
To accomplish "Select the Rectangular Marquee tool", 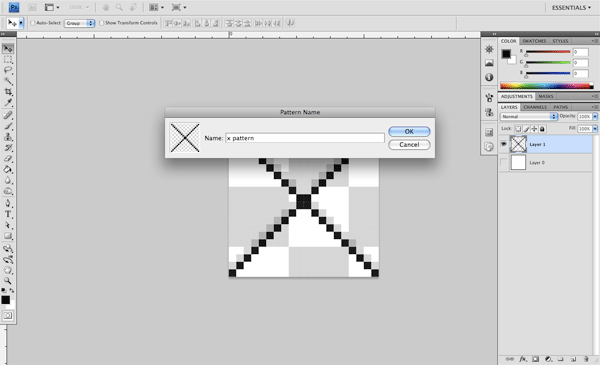I will click(x=8, y=60).
